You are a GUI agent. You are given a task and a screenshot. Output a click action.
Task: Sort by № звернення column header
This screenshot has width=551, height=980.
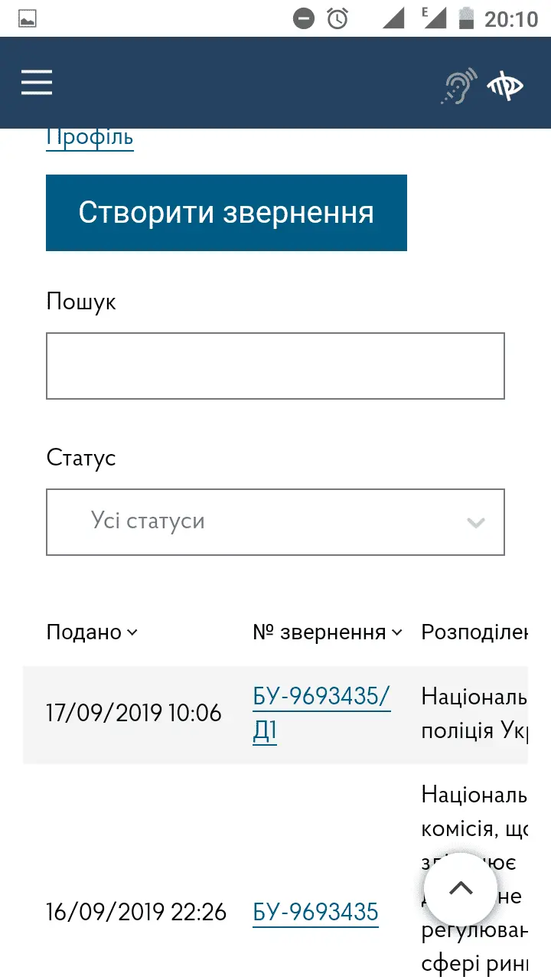click(327, 632)
